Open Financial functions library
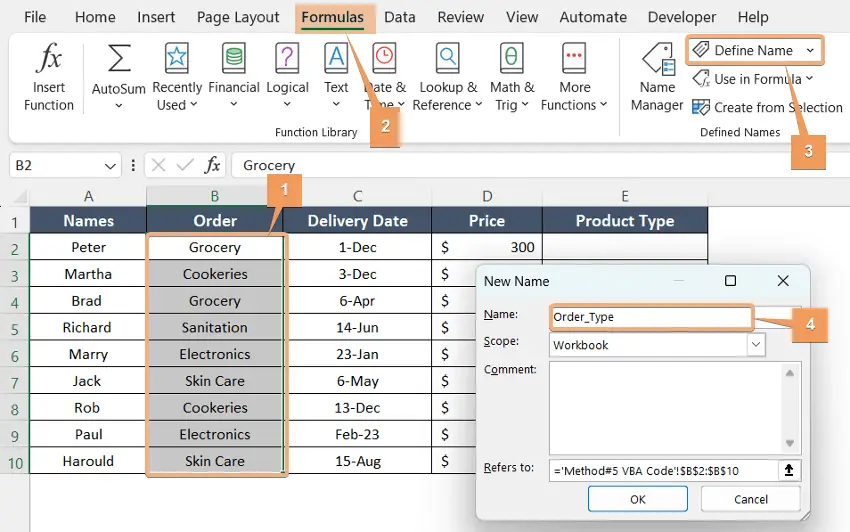This screenshot has height=532, width=850. [234, 77]
